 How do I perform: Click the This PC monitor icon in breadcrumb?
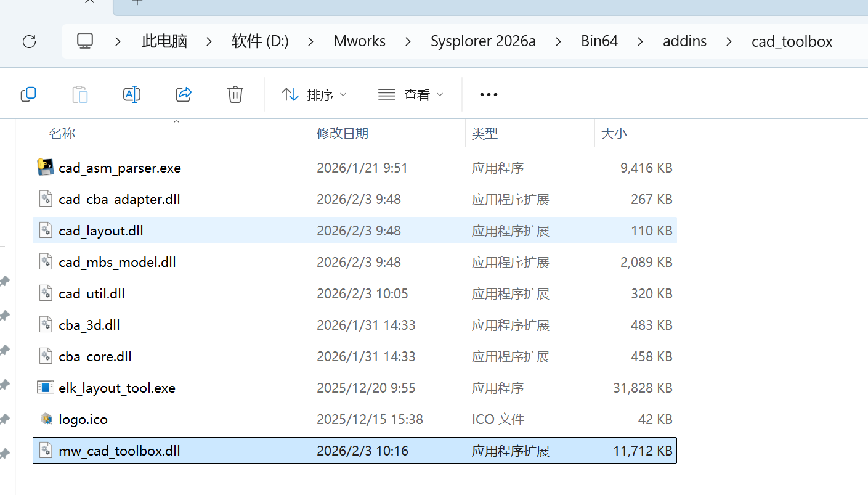point(85,41)
